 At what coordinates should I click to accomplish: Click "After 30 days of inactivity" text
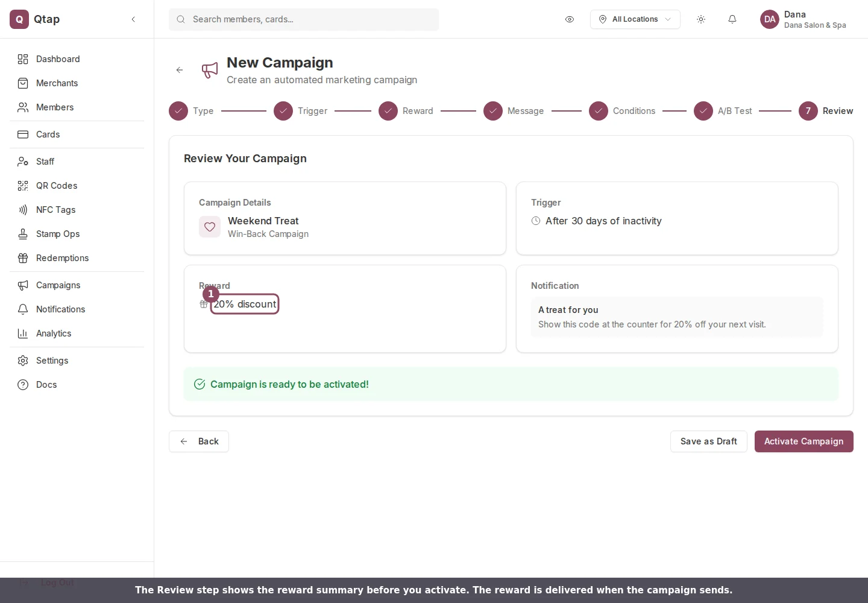coord(603,221)
